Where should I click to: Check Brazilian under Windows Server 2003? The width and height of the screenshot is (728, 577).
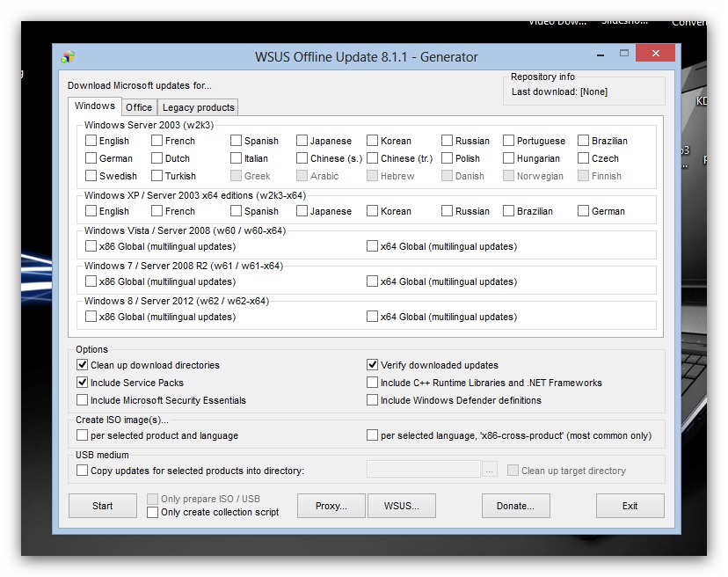click(x=583, y=141)
